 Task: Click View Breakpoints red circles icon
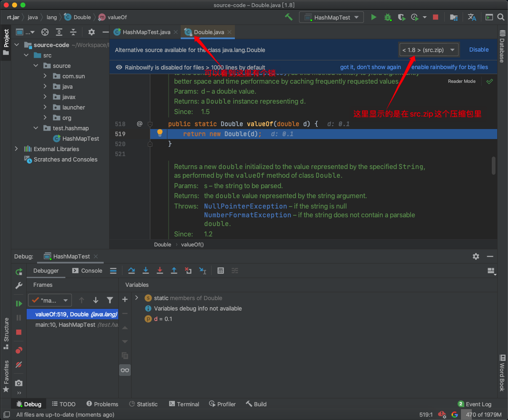click(19, 350)
